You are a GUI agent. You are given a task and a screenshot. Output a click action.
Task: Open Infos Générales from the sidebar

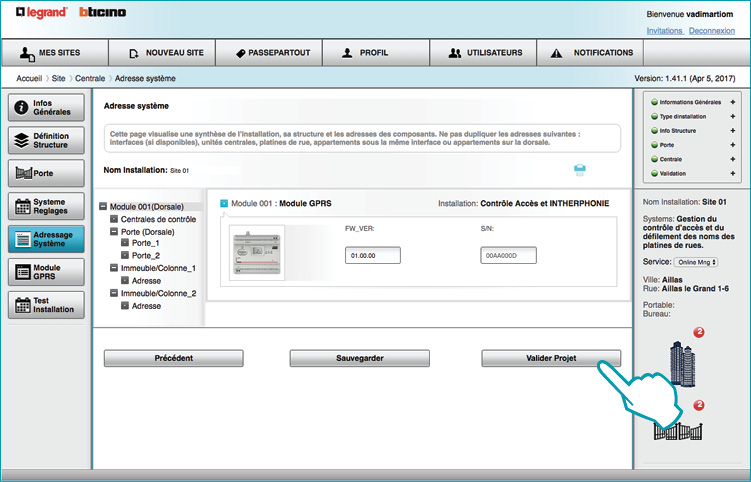[46, 107]
